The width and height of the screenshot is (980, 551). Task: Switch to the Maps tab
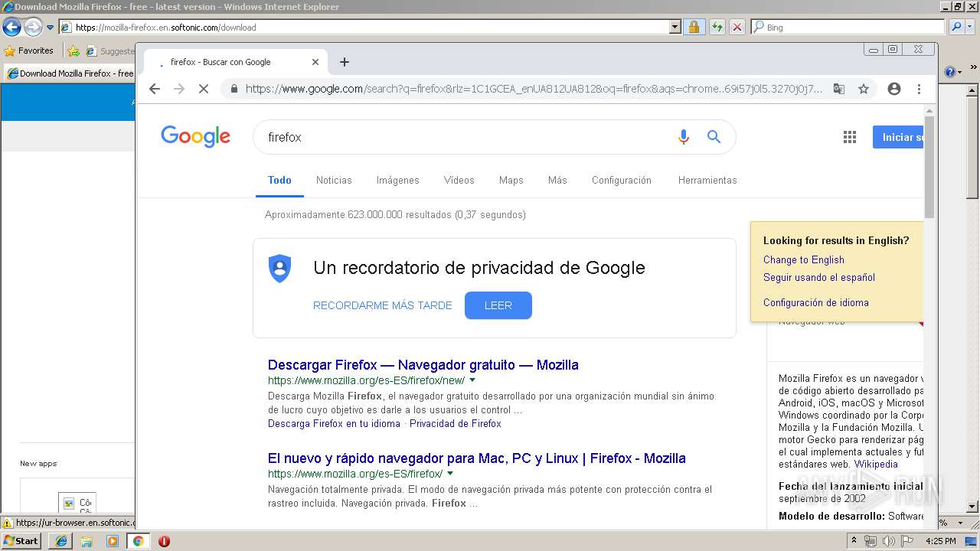coord(511,181)
